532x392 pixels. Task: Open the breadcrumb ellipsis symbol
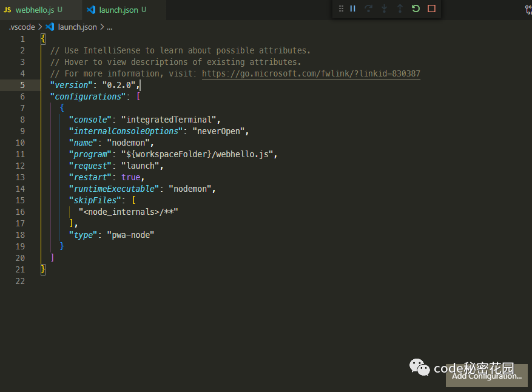pos(110,27)
